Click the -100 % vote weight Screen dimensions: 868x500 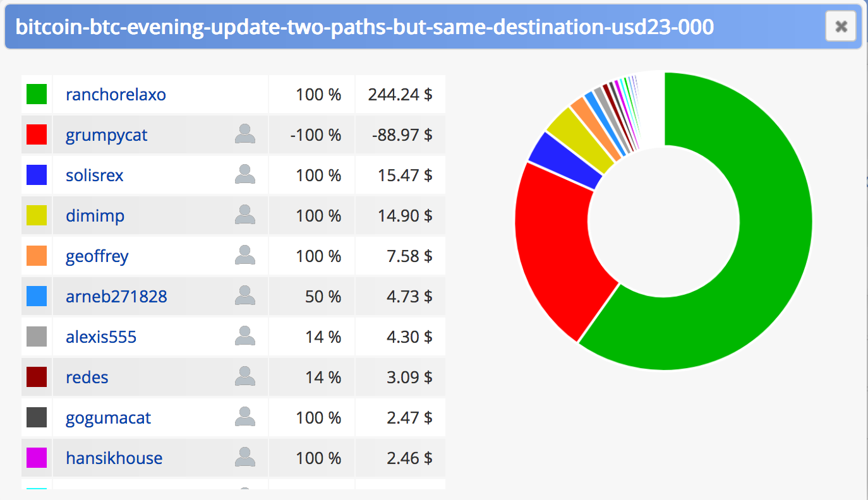tap(316, 135)
